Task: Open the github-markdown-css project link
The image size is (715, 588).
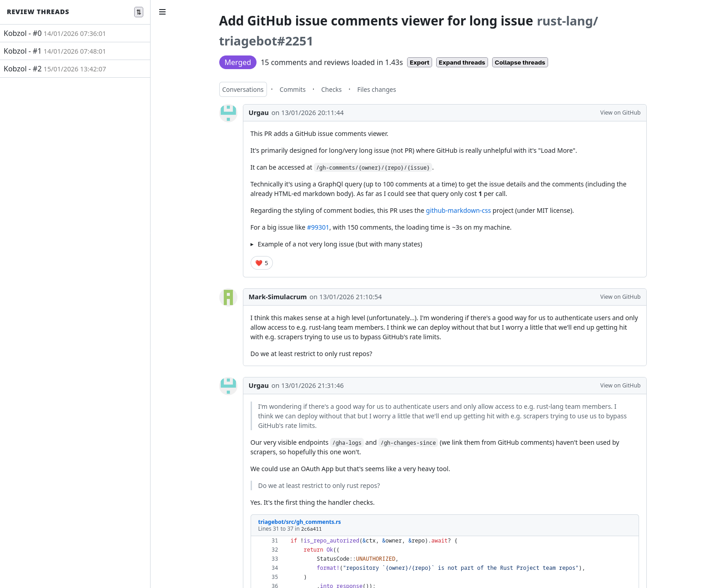Action: (x=458, y=210)
